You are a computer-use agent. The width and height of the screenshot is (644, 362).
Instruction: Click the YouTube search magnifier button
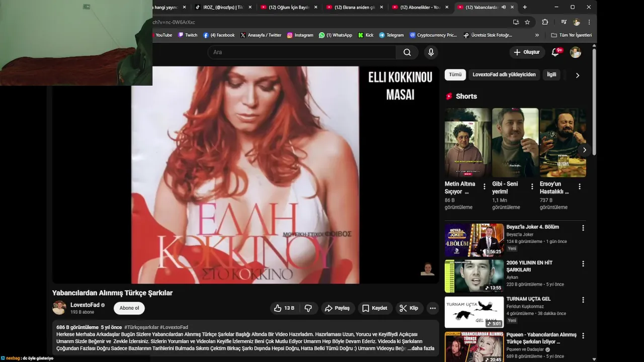pos(407,52)
